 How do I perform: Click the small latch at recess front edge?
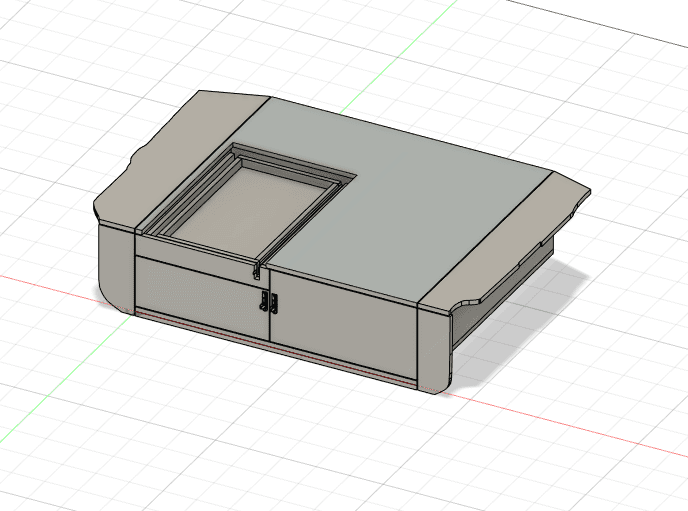pyautogui.click(x=258, y=271)
